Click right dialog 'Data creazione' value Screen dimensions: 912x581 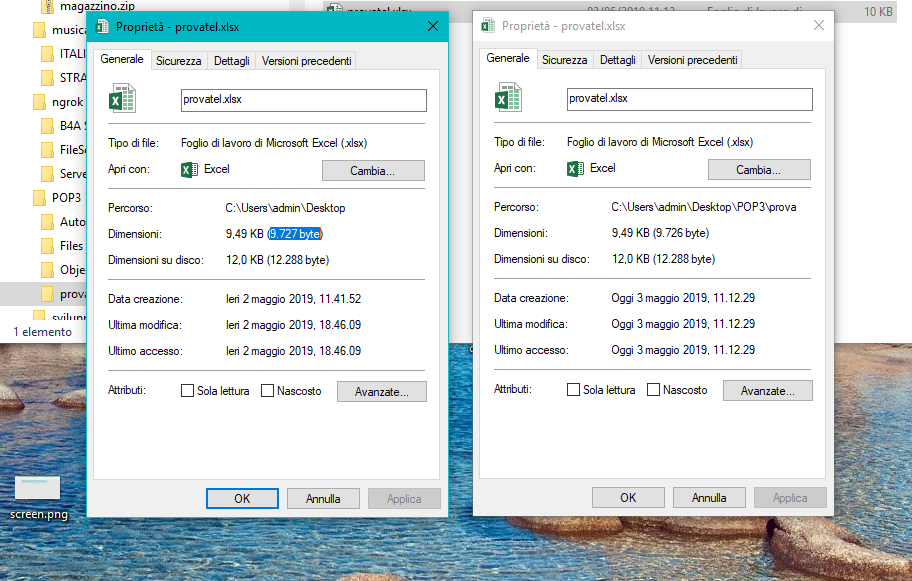coord(683,297)
